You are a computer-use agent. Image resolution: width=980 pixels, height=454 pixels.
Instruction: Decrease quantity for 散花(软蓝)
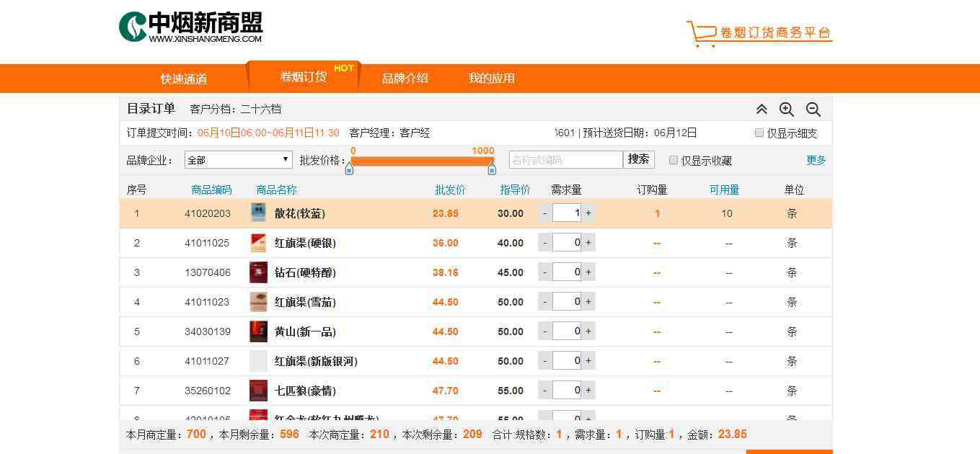point(545,213)
